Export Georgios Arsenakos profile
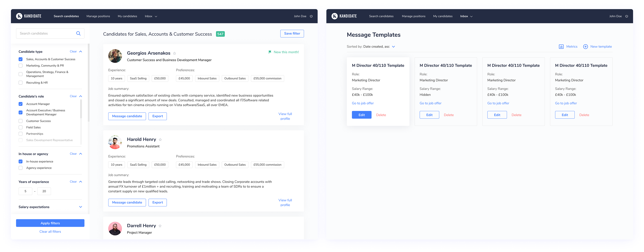Screen dimensions: 644x252 (x=157, y=116)
